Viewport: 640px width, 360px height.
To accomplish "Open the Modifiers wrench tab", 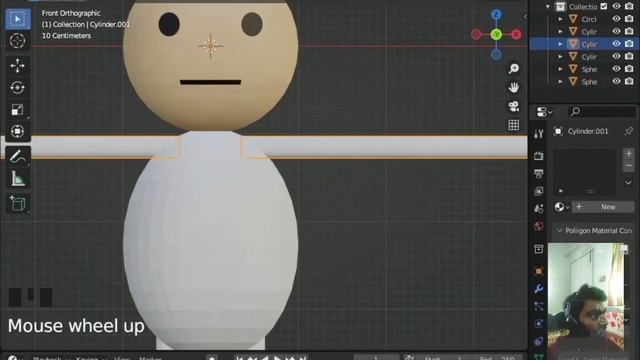I will [539, 289].
